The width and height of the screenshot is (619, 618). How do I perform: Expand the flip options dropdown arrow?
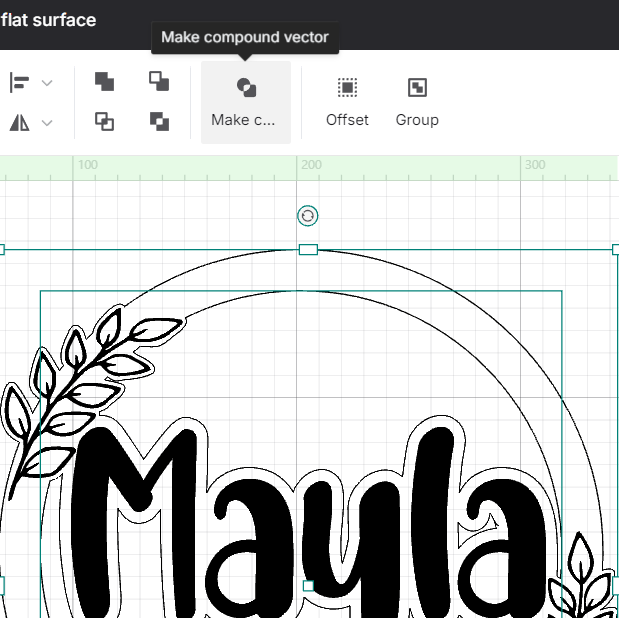click(47, 123)
